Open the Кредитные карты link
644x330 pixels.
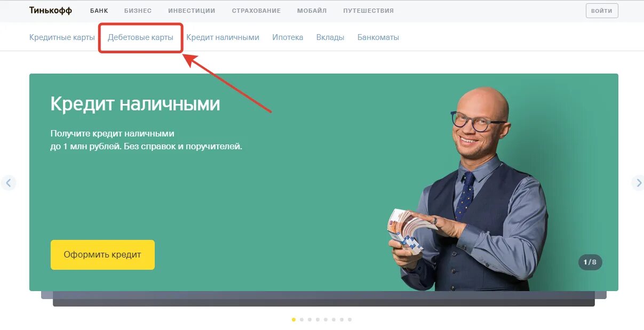[62, 37]
